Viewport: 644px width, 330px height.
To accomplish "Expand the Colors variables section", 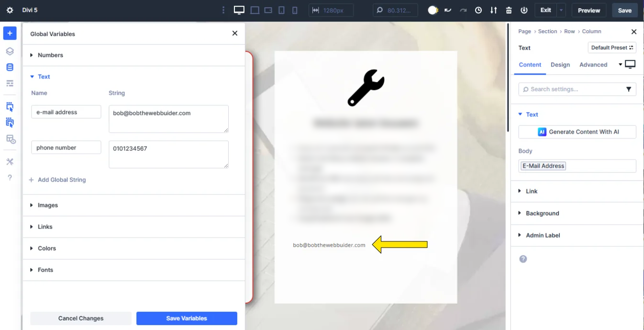I will (x=46, y=248).
